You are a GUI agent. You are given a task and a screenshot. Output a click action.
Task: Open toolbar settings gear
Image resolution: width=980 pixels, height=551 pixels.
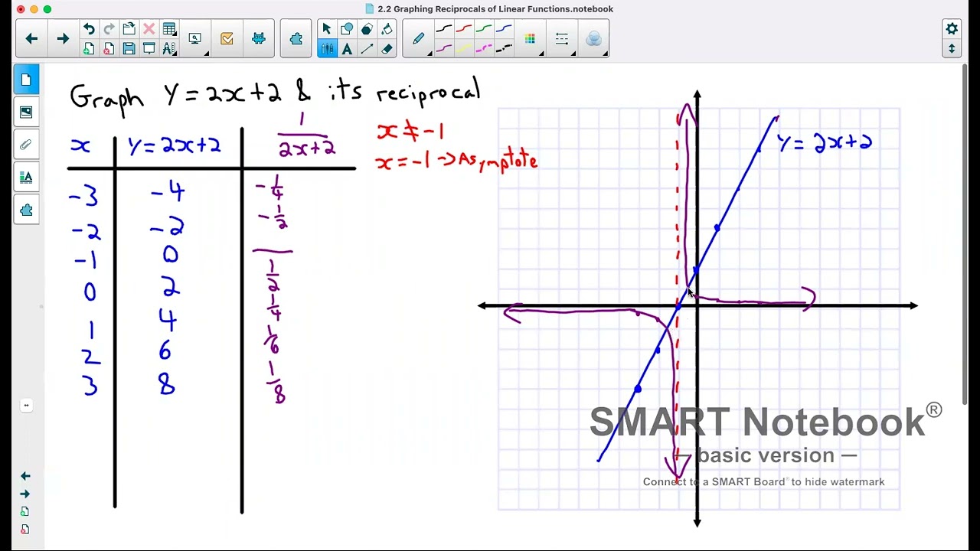pos(952,28)
